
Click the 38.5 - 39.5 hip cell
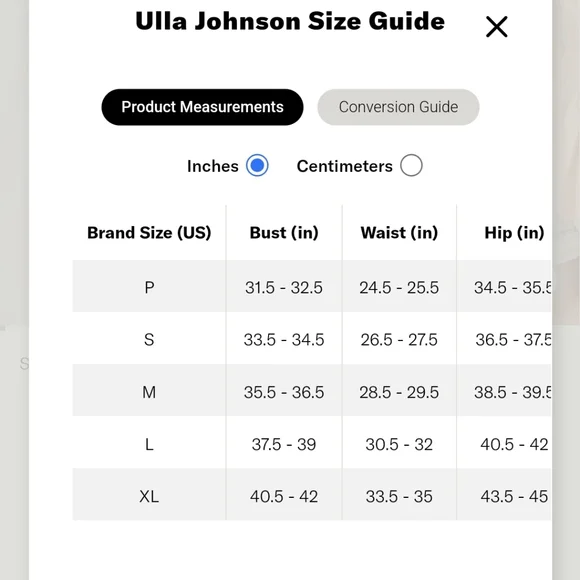pyautogui.click(x=513, y=392)
